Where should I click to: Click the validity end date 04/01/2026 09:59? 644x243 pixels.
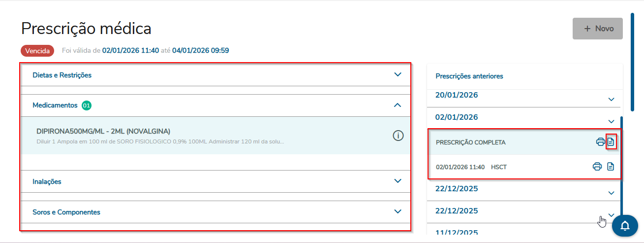(200, 50)
